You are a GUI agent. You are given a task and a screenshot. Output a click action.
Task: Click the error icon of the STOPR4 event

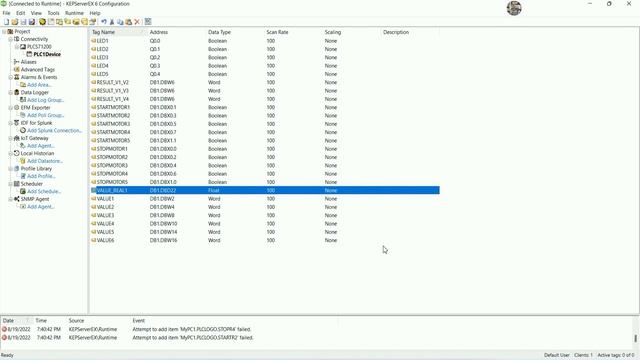point(4,329)
